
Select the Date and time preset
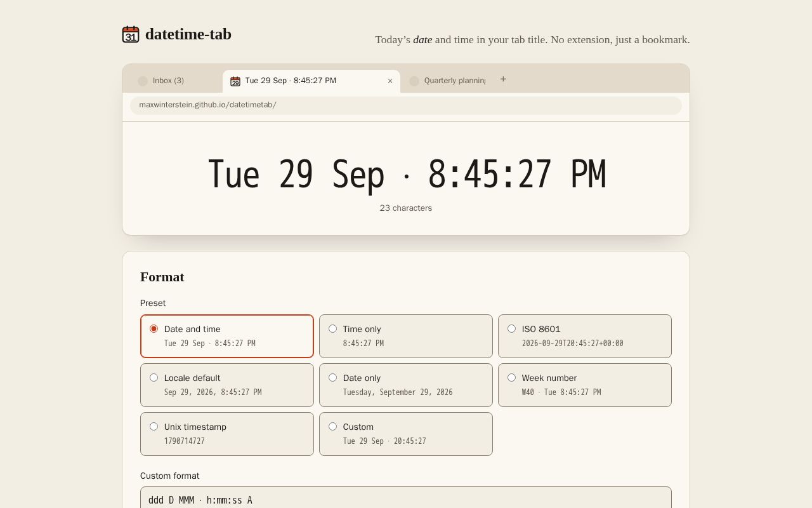[227, 337]
